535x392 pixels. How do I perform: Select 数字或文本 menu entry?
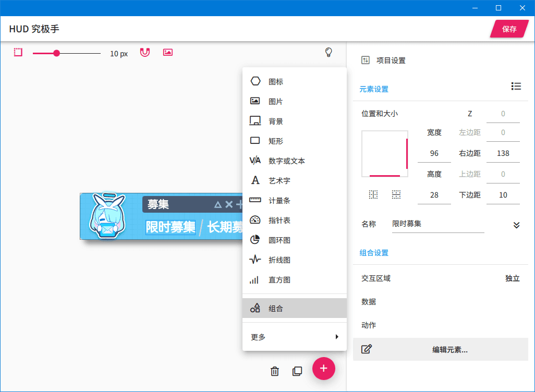(x=295, y=161)
